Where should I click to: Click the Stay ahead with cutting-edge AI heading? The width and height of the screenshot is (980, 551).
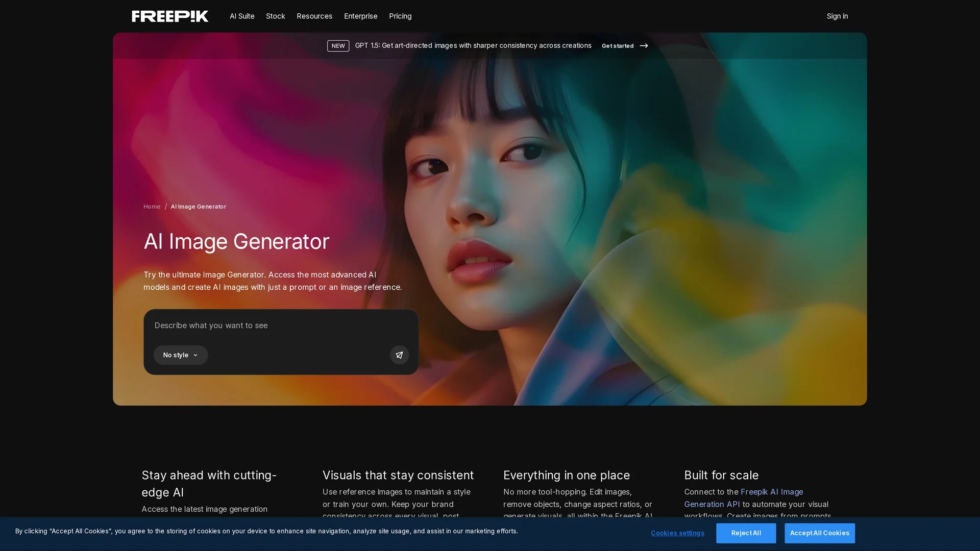(209, 484)
